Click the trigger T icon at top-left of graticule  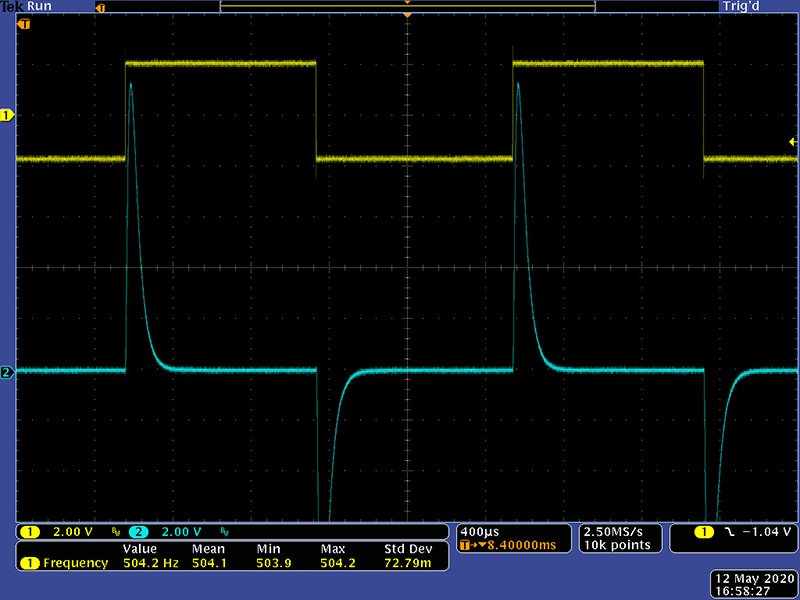24,22
